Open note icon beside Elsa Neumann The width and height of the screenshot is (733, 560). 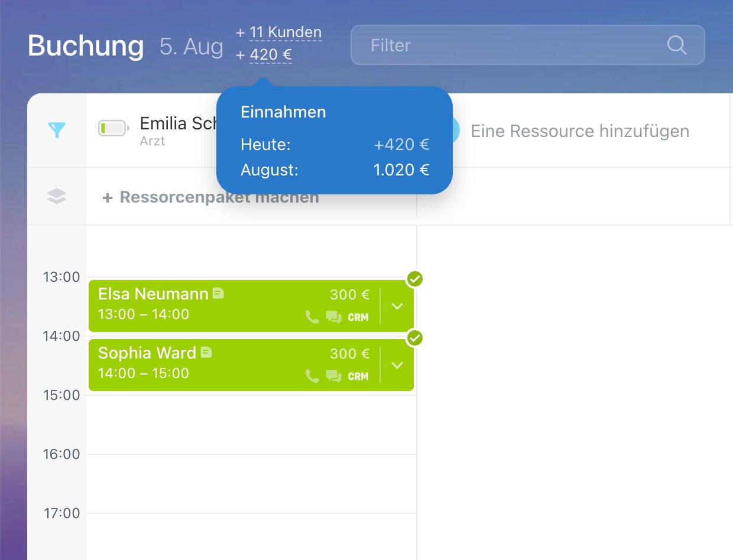(218, 293)
